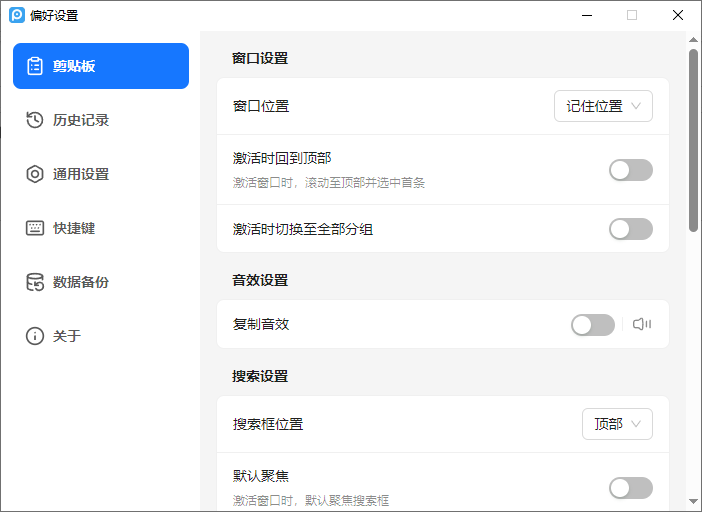
Task: Click the app logo in title bar
Action: click(17, 15)
